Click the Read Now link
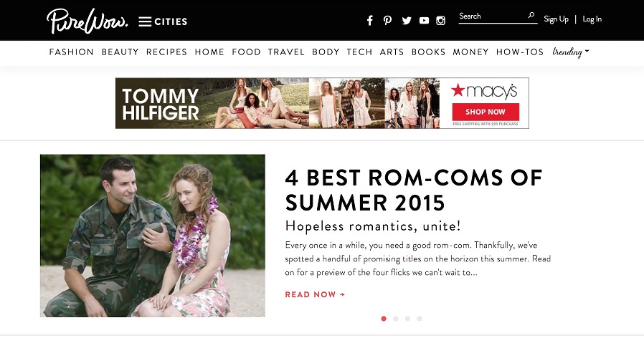644x338 pixels. click(315, 294)
